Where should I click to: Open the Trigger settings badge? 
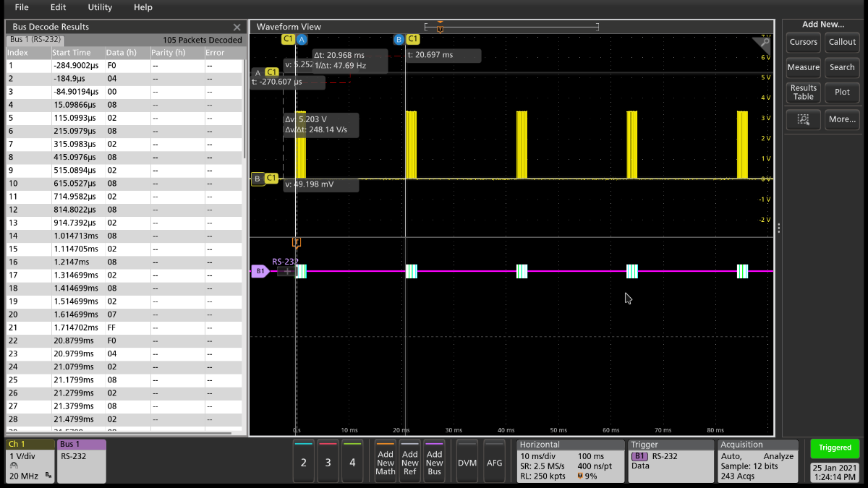click(670, 461)
